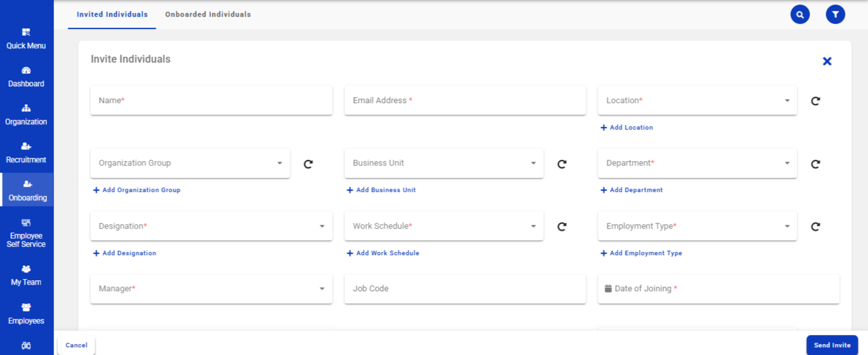Switch to Onboarded Individuals tab
This screenshot has width=868, height=355.
pos(208,14)
